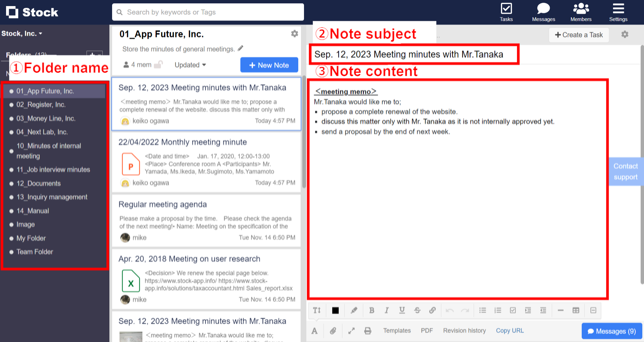Apply strikethrough formatting
This screenshot has height=342, width=644.
tap(417, 310)
